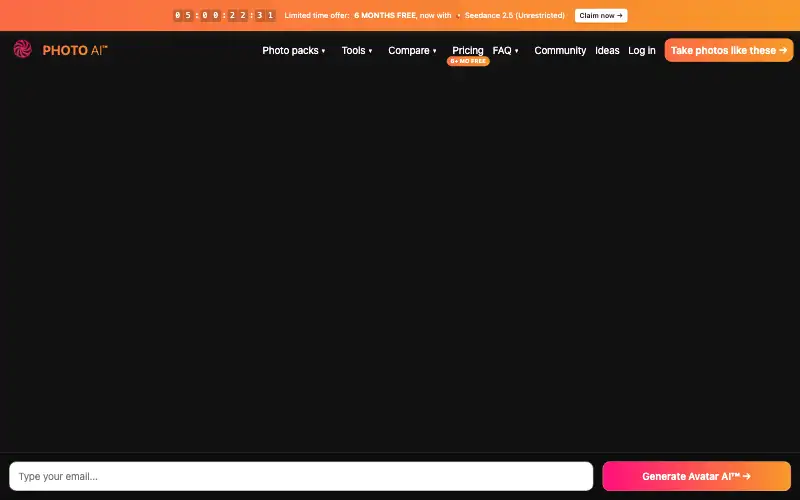Expand the Compare dropdown menu
Image resolution: width=800 pixels, height=500 pixels.
pos(412,51)
